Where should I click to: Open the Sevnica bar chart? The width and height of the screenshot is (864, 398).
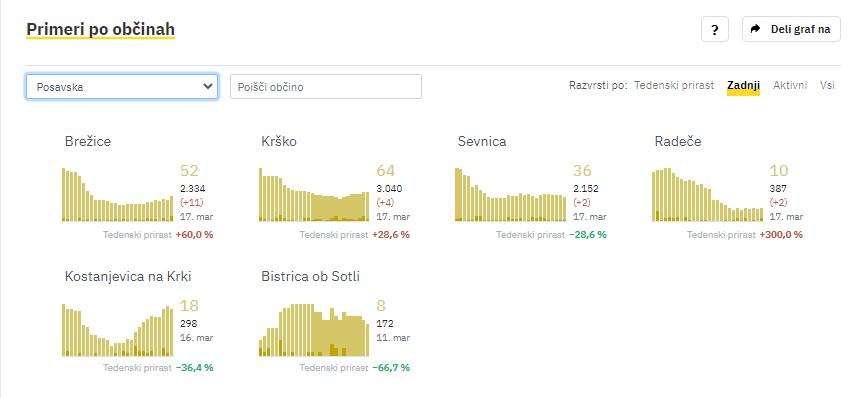pos(510,195)
